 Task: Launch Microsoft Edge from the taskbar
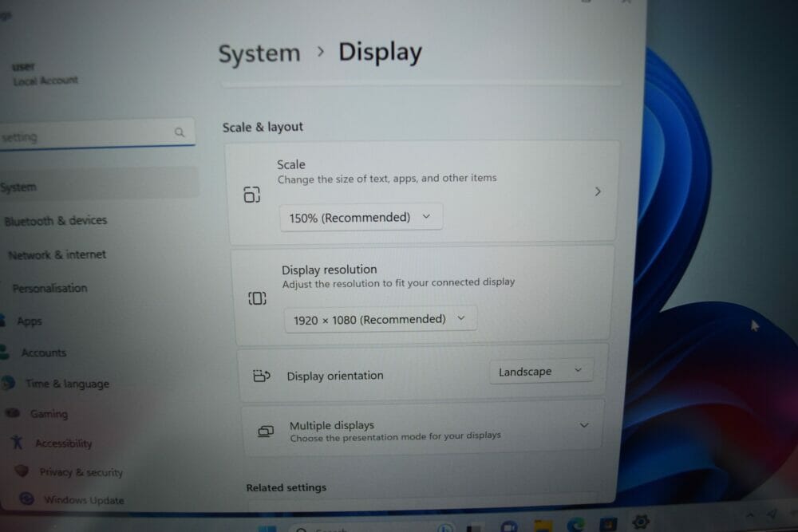click(575, 524)
